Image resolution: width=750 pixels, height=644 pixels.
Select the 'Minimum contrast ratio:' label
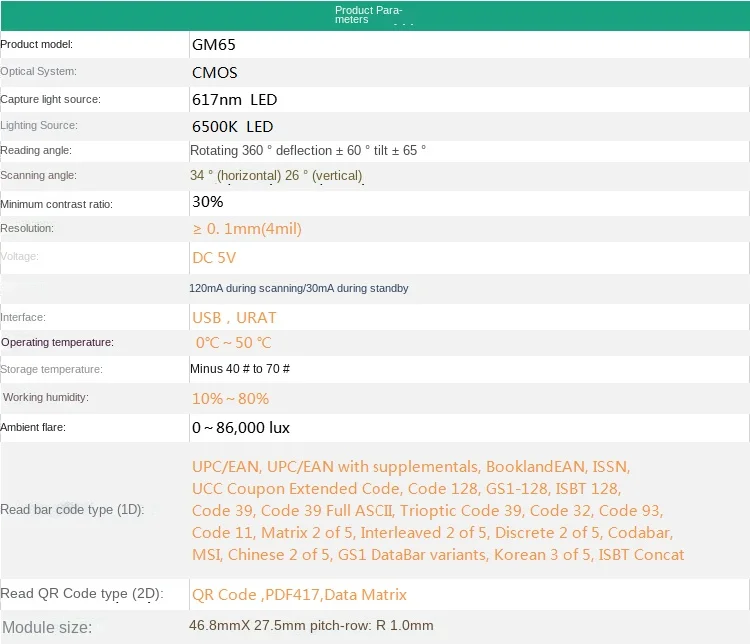point(56,204)
